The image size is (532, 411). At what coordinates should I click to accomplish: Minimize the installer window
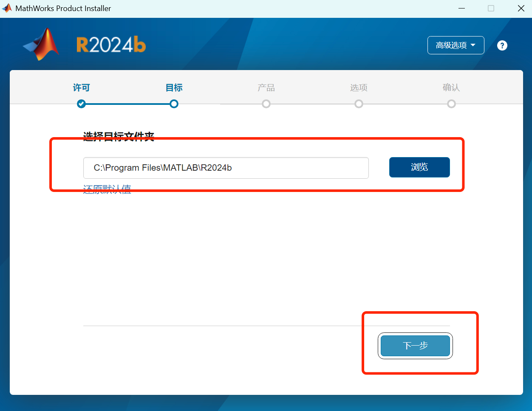pyautogui.click(x=461, y=8)
